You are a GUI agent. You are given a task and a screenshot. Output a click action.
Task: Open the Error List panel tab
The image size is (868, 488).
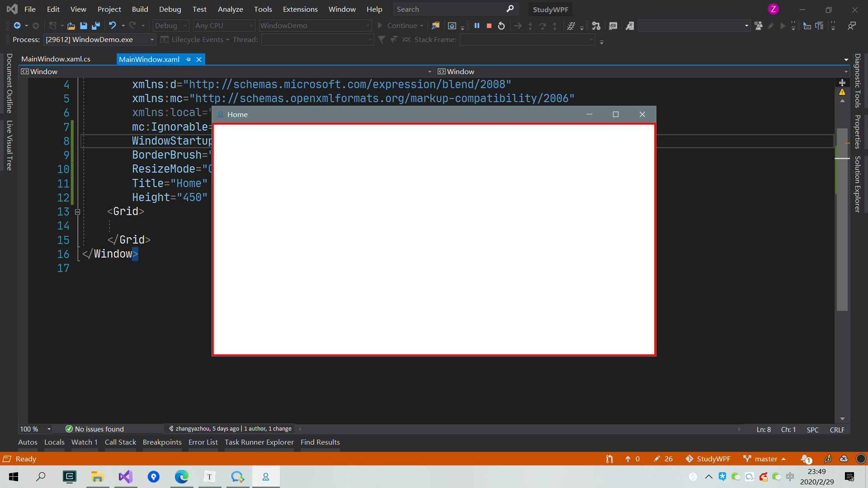203,442
